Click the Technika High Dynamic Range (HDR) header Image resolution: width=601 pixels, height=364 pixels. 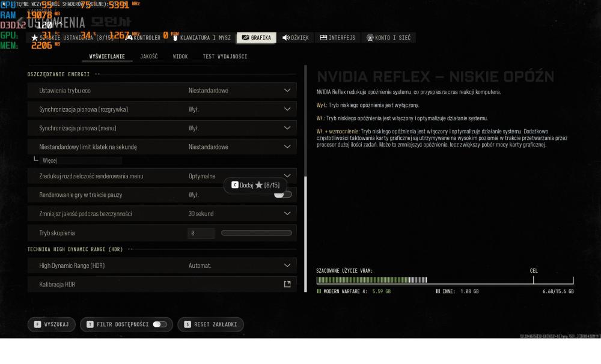click(x=75, y=249)
